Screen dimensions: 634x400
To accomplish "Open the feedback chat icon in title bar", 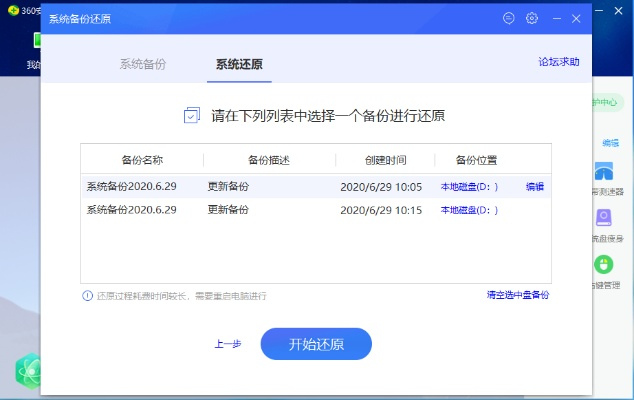I will tap(509, 18).
